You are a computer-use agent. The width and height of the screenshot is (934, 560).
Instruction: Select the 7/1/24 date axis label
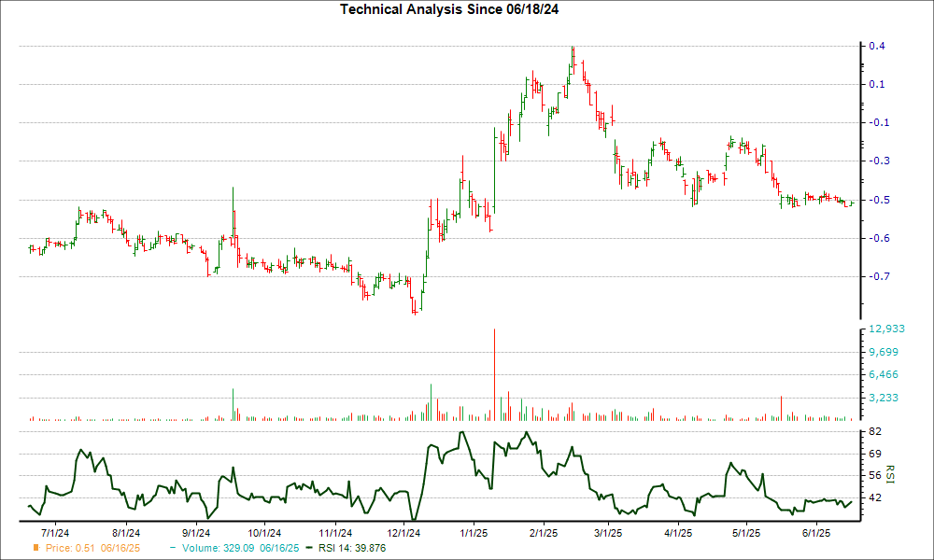tap(57, 533)
